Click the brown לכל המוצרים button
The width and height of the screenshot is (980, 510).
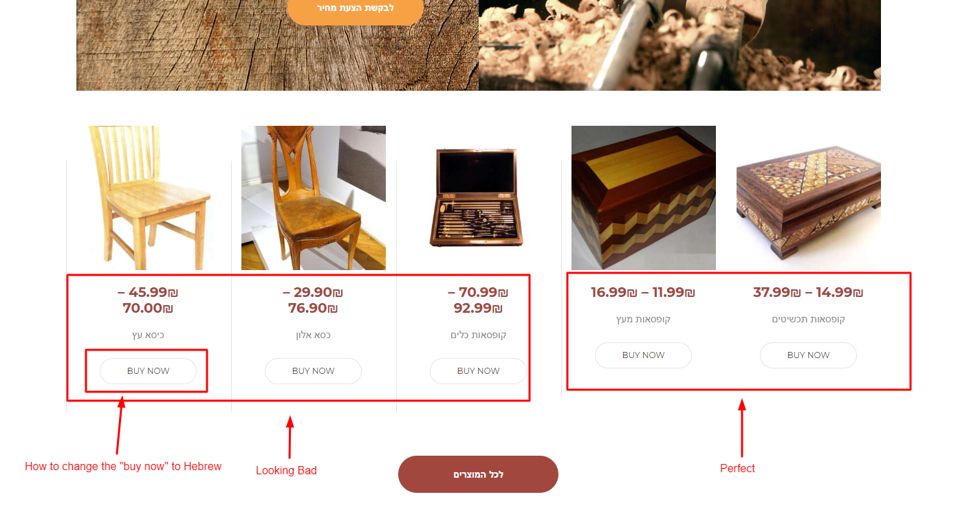tap(478, 474)
